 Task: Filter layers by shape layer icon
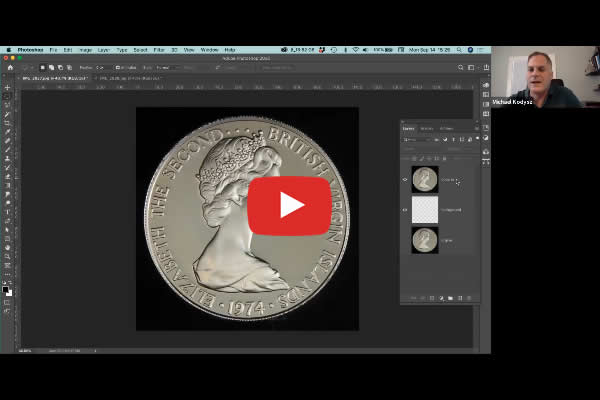coord(461,140)
